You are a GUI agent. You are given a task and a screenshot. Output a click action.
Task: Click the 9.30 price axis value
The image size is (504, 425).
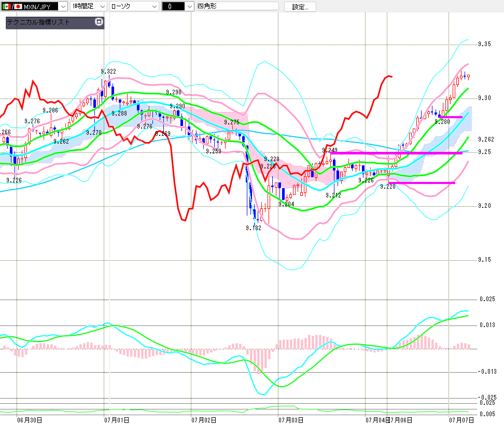click(484, 98)
